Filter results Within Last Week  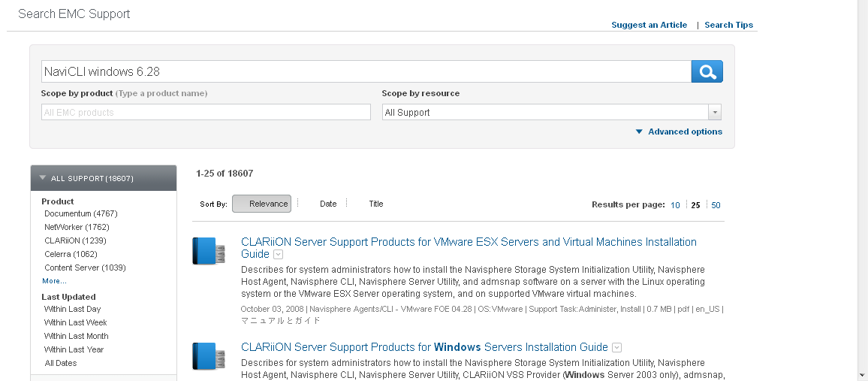(x=76, y=322)
